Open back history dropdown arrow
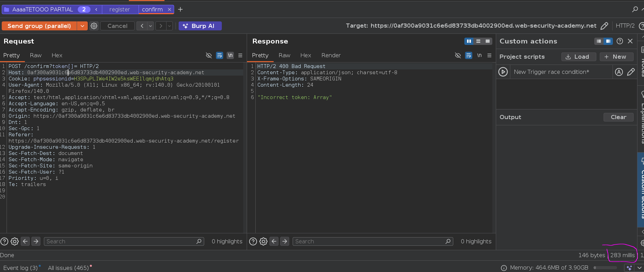 [150, 26]
